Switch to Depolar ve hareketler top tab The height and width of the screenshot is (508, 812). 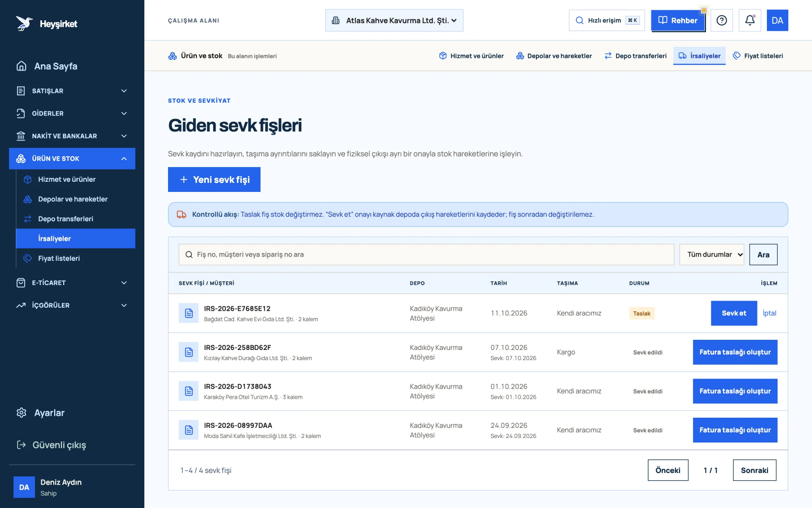[554, 56]
